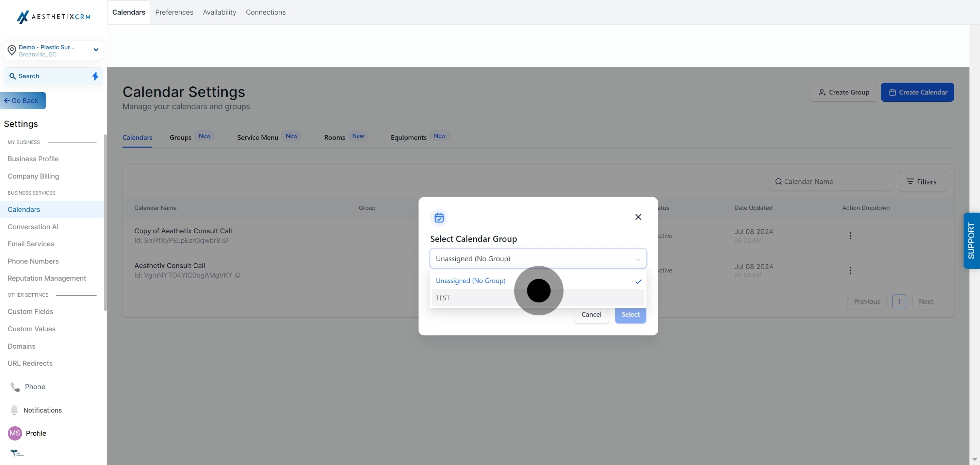
Task: Switch to the Availability tab
Action: [219, 12]
